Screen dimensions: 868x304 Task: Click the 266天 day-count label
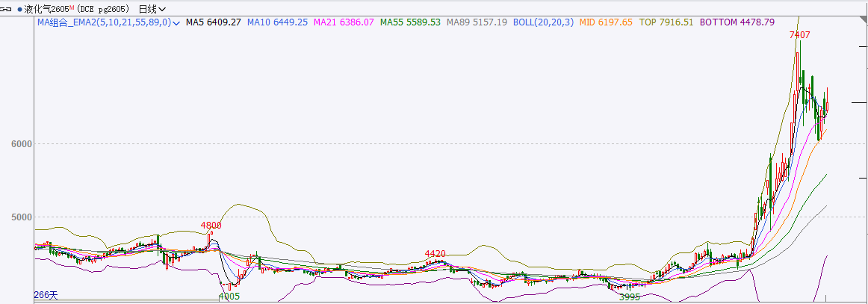pos(46,295)
